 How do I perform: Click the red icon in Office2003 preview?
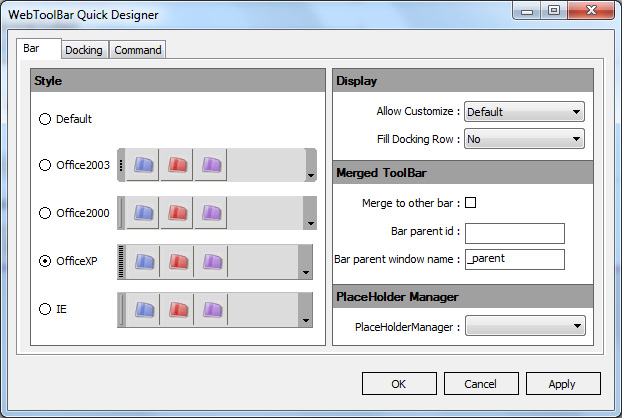[177, 165]
